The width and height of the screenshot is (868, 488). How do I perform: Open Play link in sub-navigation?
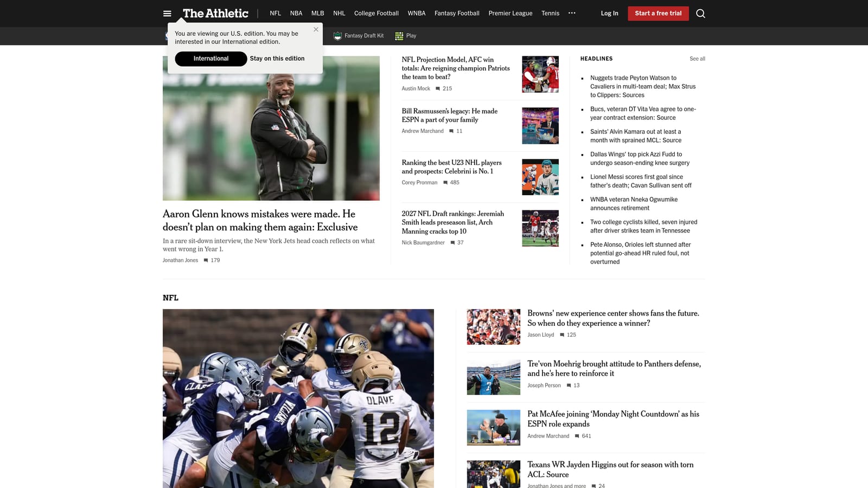tap(411, 36)
